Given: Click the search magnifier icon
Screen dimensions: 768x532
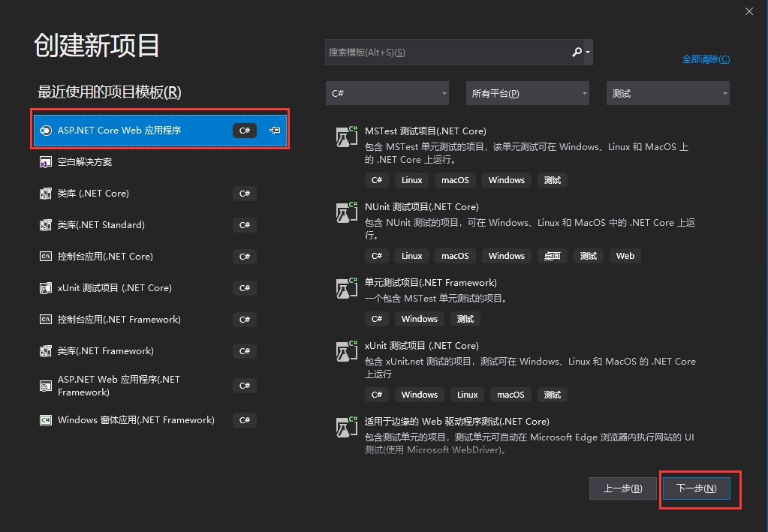Looking at the screenshot, I should (x=577, y=52).
